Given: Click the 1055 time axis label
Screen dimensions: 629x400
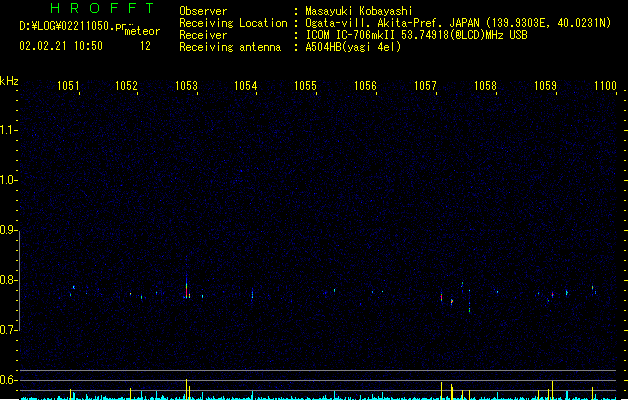Looking at the screenshot, I should point(305,86).
